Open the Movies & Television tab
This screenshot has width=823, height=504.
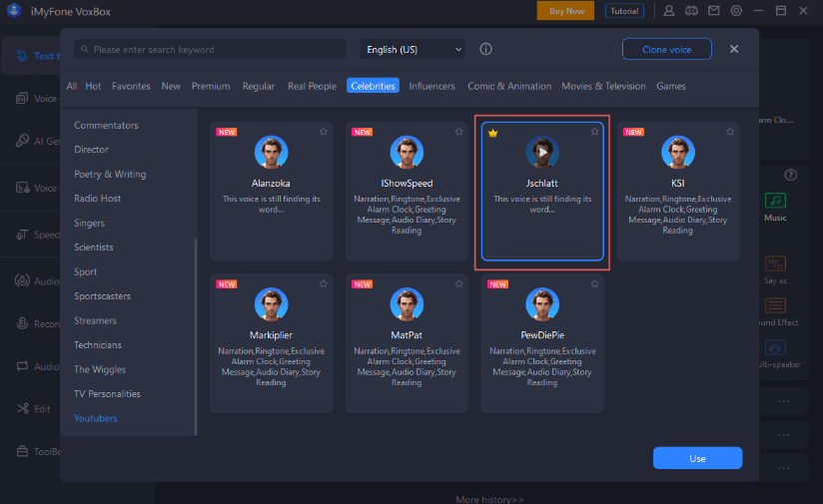point(603,86)
